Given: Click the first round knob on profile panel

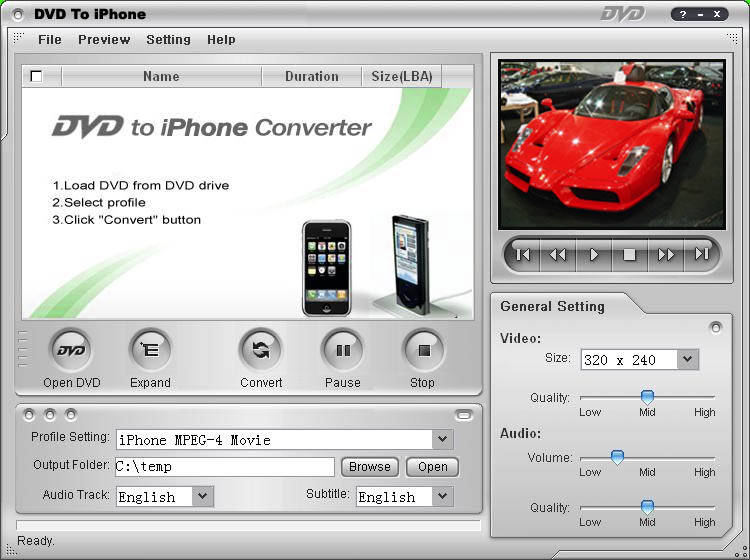Looking at the screenshot, I should click(29, 415).
